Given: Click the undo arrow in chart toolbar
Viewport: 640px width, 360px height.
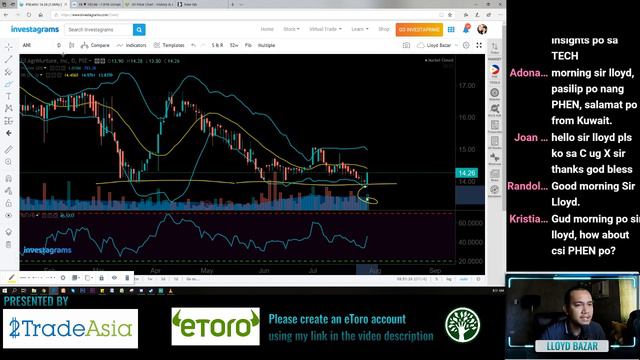Looking at the screenshot, I should (193, 45).
